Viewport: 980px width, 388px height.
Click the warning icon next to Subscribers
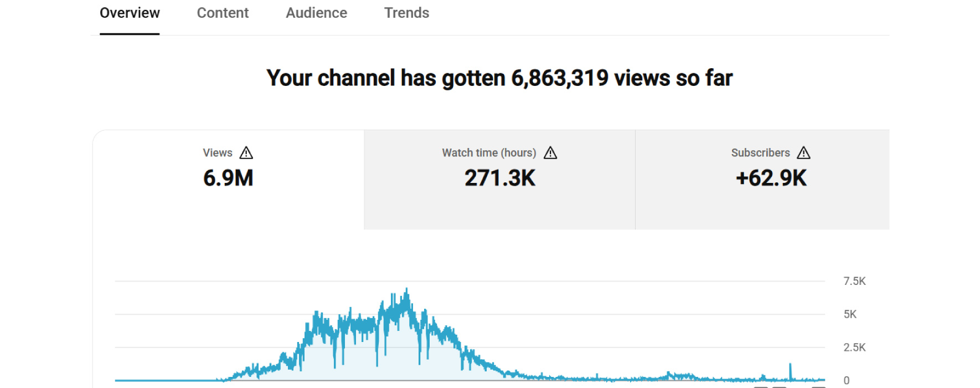tap(804, 153)
